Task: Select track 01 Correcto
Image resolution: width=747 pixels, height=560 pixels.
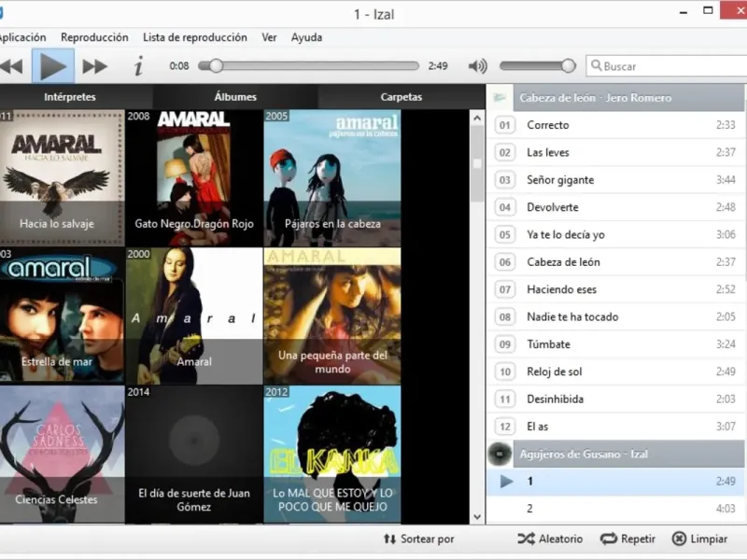Action: tap(615, 125)
